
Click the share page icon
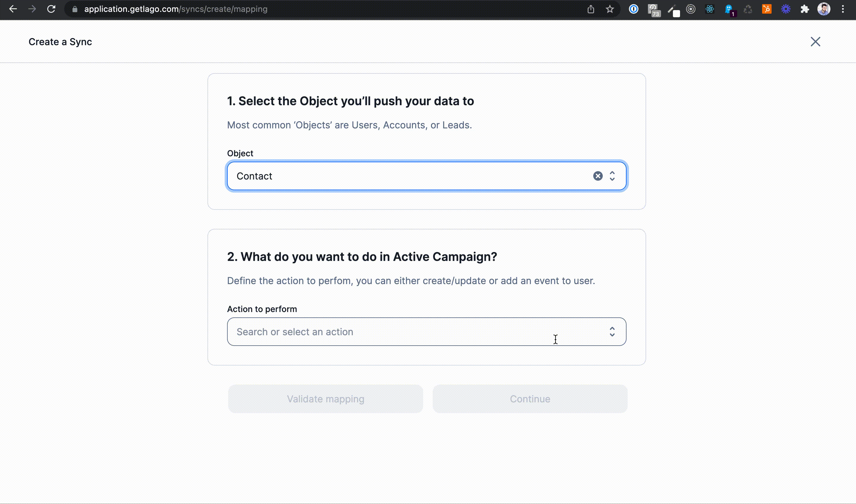click(591, 9)
